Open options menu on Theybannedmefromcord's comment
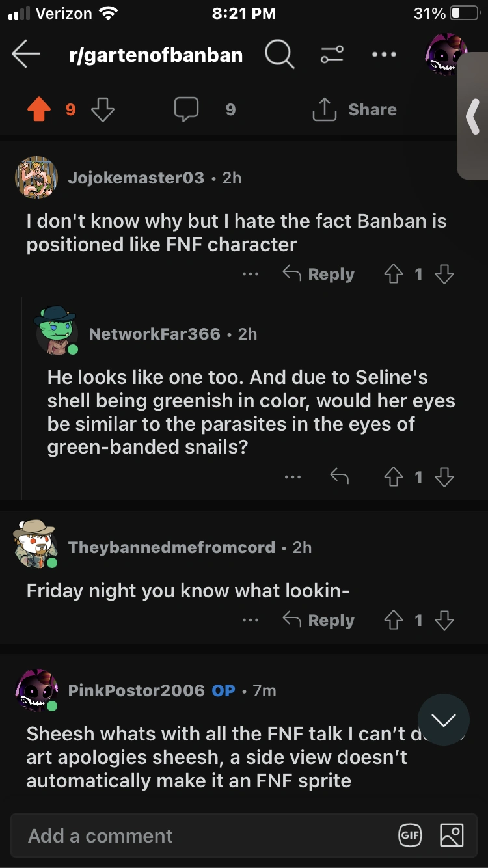 coord(251,621)
